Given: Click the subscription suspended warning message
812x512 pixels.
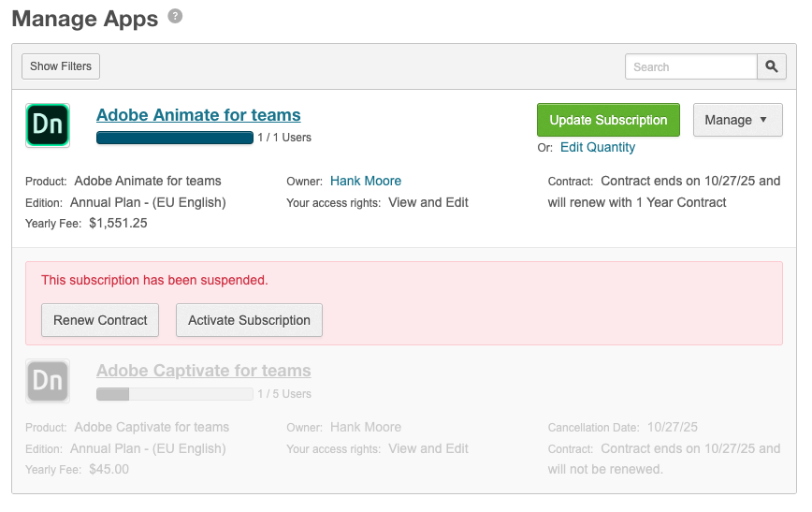Looking at the screenshot, I should click(x=154, y=280).
